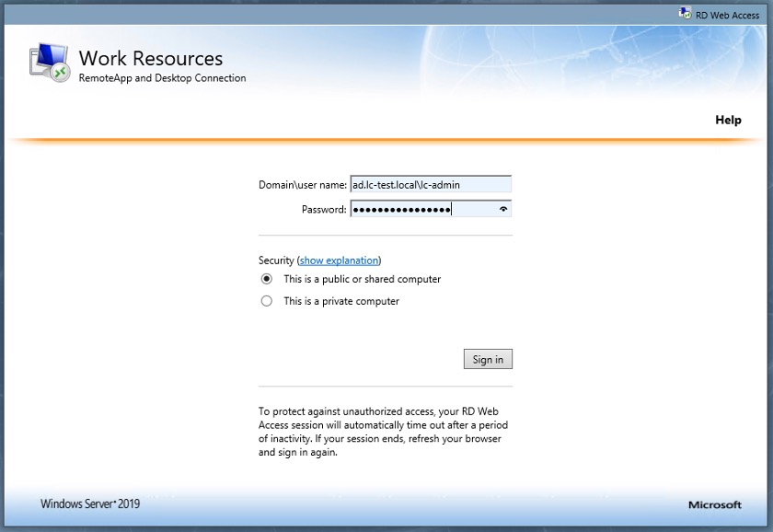This screenshot has height=532, width=773.
Task: Click the "This is a private computer" label
Action: coord(341,301)
